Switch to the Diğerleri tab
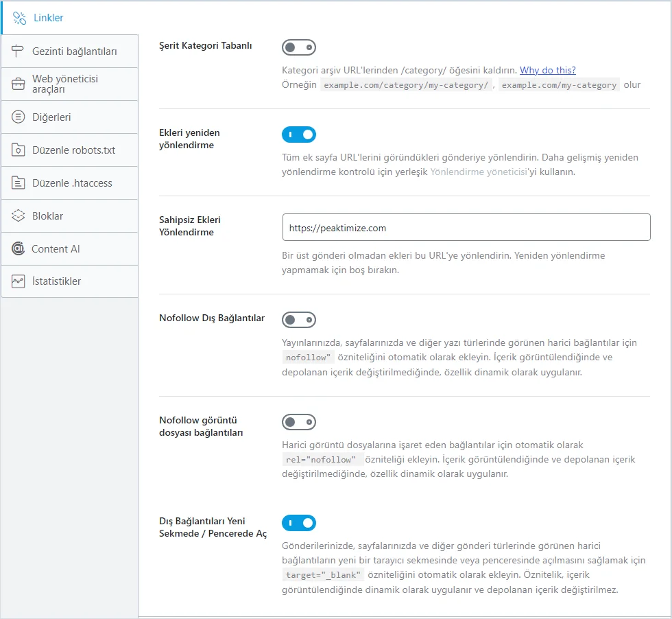Image resolution: width=672 pixels, height=619 pixels. click(69, 117)
